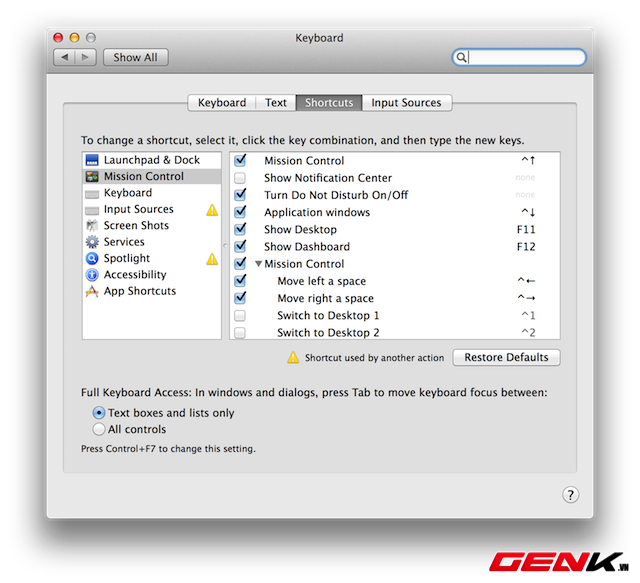Toggle Turn Do Not Disturb On/Off checkbox

(x=240, y=194)
